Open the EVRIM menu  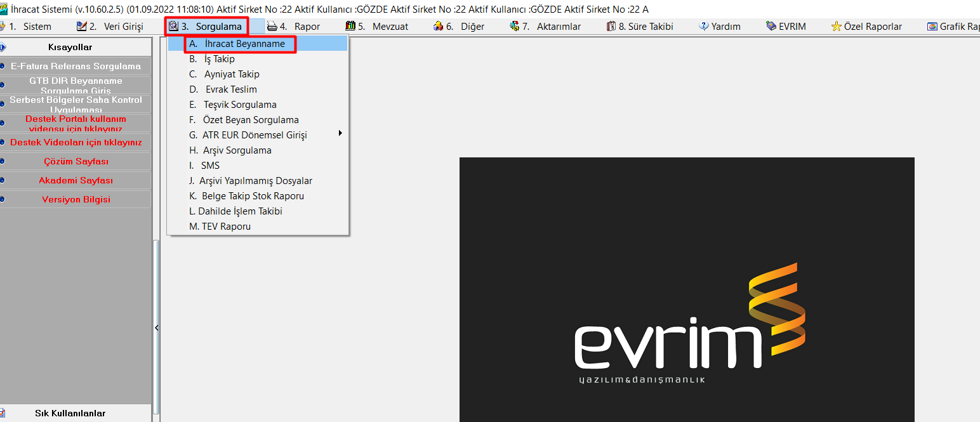786,27
